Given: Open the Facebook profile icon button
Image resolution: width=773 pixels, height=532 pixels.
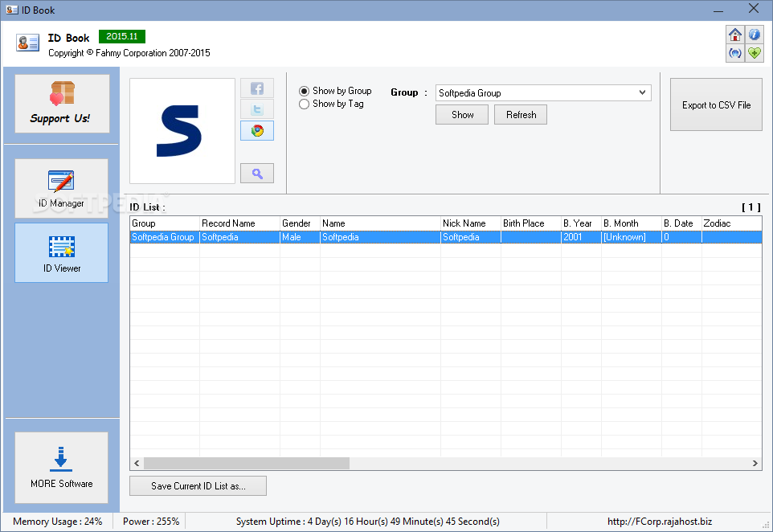Looking at the screenshot, I should (257, 88).
